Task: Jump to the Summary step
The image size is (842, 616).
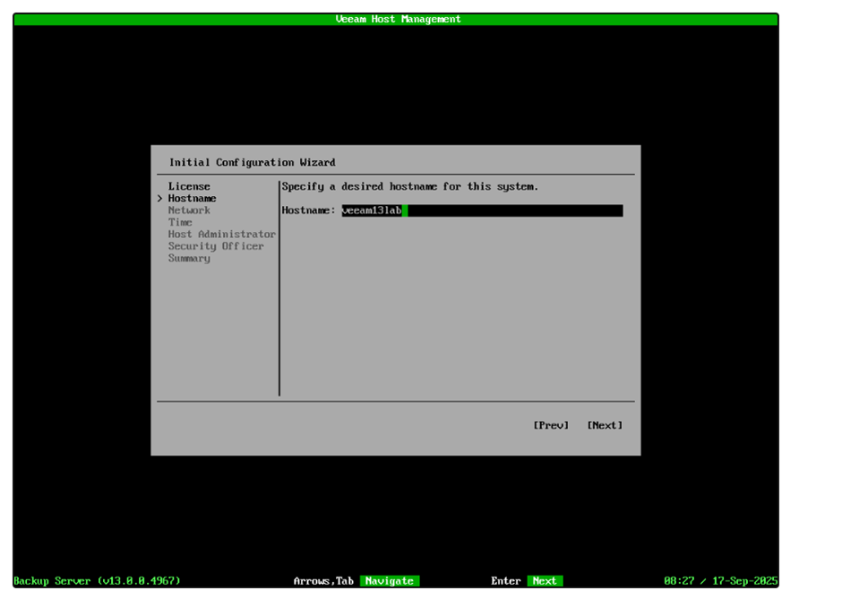Action: tap(189, 258)
